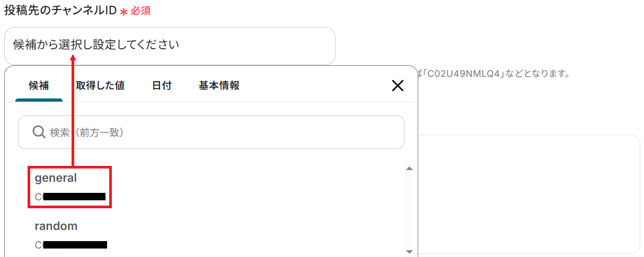Choose the random channel name
644x257 pixels.
(x=56, y=226)
